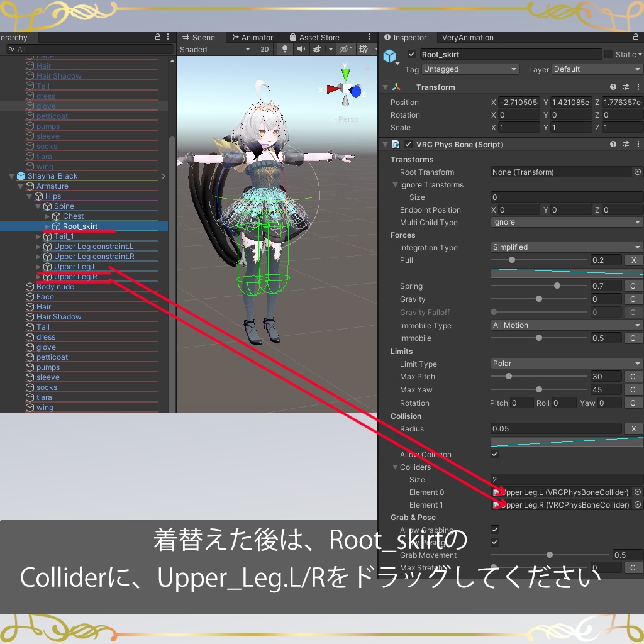644x644 pixels.
Task: Collapse the Shayna_Black hierarchy entry
Action: (11, 175)
